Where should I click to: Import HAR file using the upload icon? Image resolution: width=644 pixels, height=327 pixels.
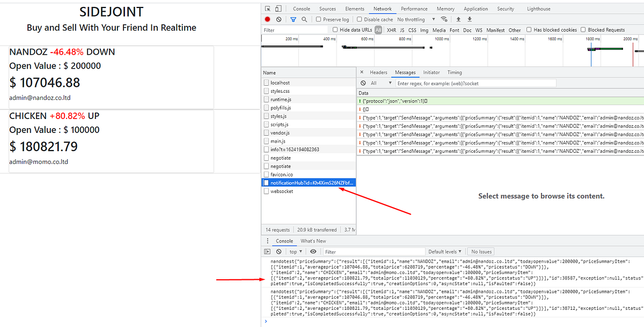[459, 19]
